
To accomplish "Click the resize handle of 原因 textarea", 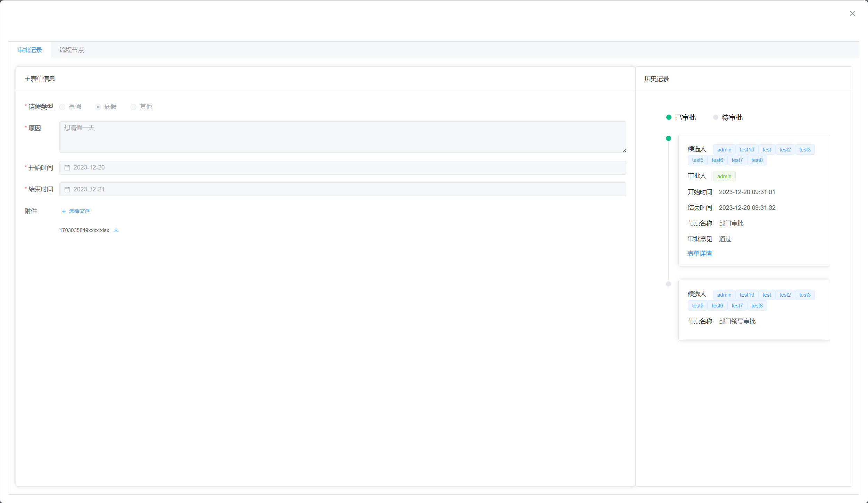I will tap(624, 151).
